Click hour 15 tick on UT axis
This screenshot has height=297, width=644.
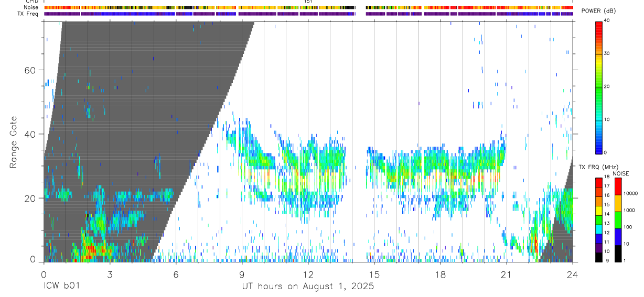coord(374,274)
